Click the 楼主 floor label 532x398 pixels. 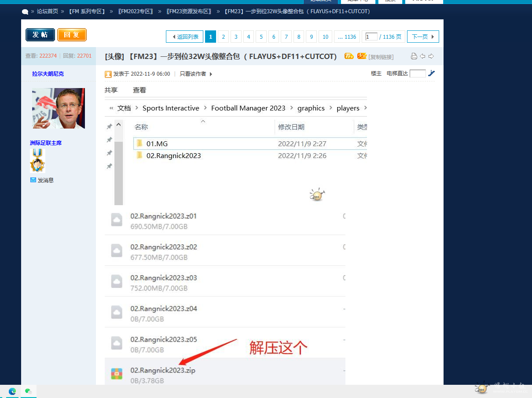point(376,74)
